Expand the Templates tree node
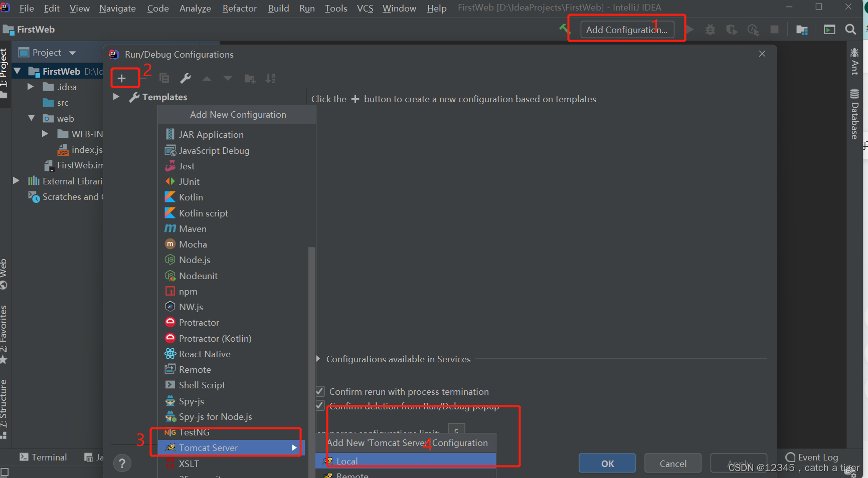 point(116,97)
